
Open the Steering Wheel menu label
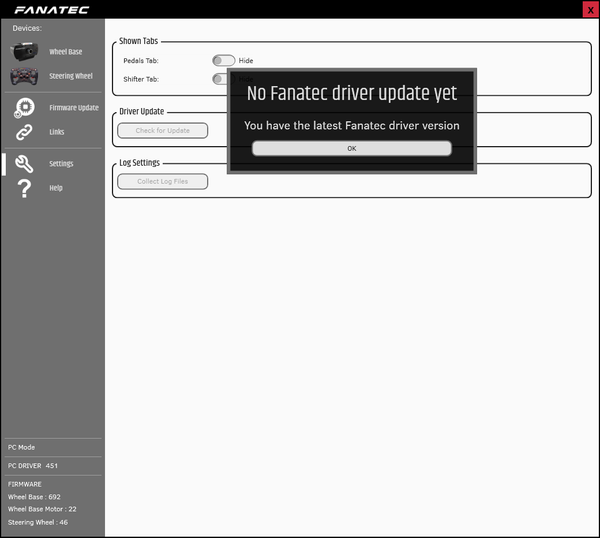pos(71,76)
